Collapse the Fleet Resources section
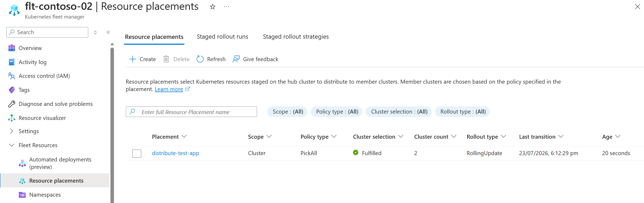Image resolution: width=644 pixels, height=203 pixels. click(x=12, y=145)
